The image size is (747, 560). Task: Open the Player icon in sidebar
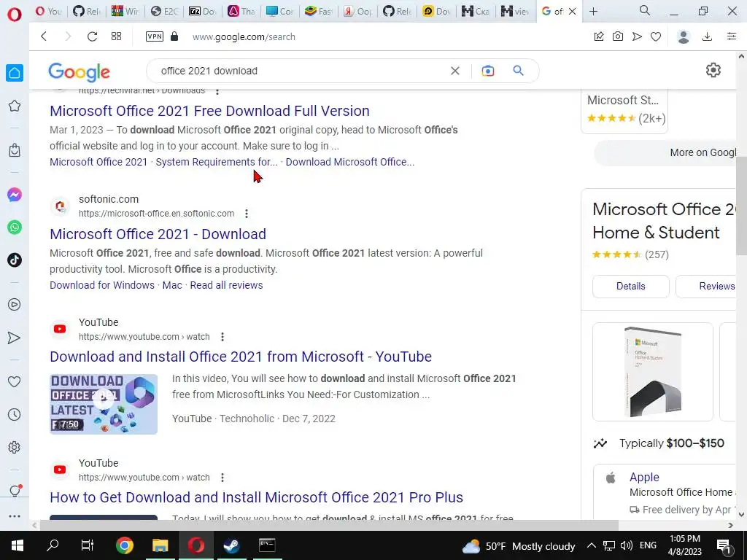(x=15, y=305)
